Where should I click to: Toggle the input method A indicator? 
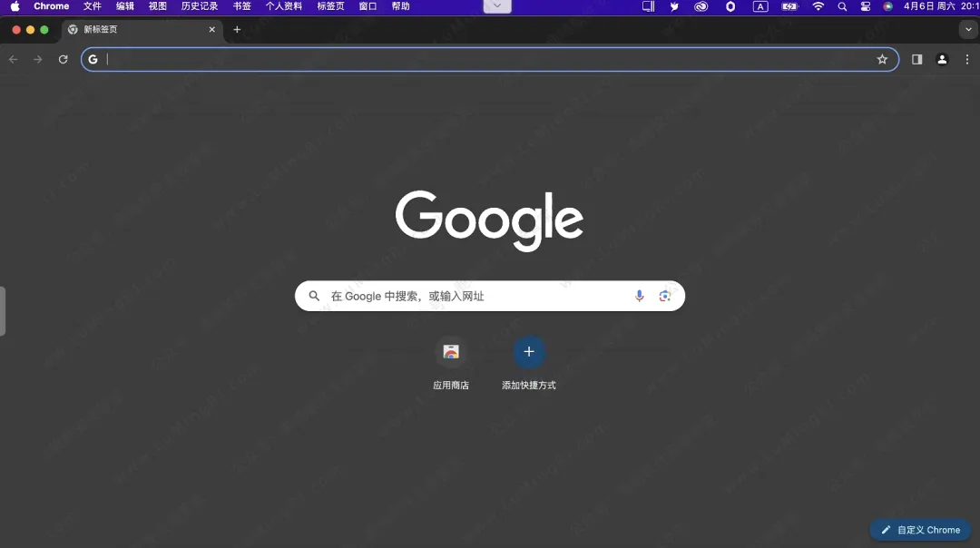(x=760, y=6)
